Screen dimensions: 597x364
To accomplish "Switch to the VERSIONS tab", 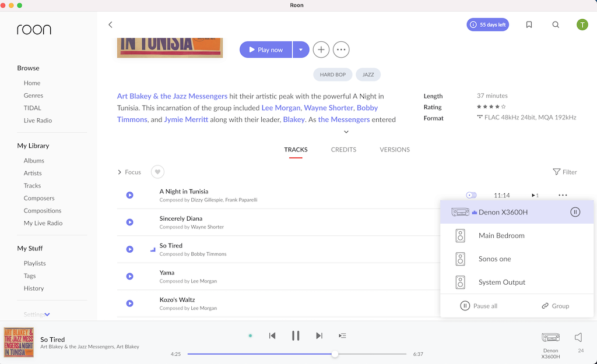I will [x=395, y=150].
